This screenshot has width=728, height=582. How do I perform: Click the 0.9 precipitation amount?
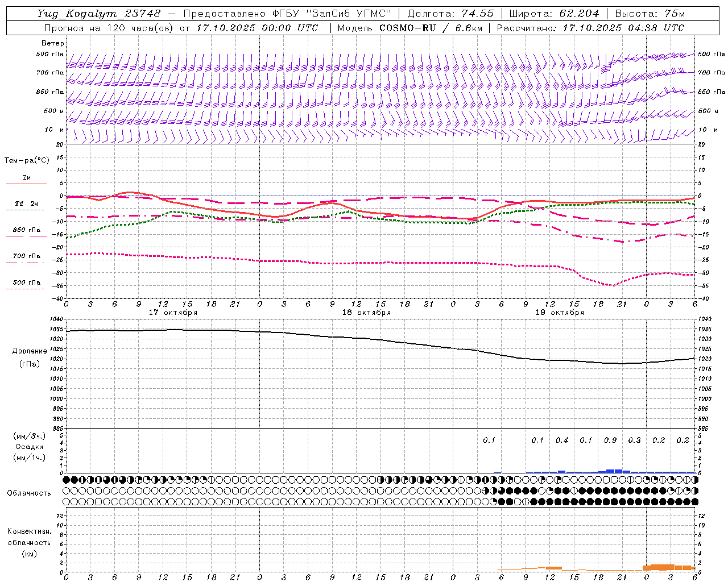point(610,440)
